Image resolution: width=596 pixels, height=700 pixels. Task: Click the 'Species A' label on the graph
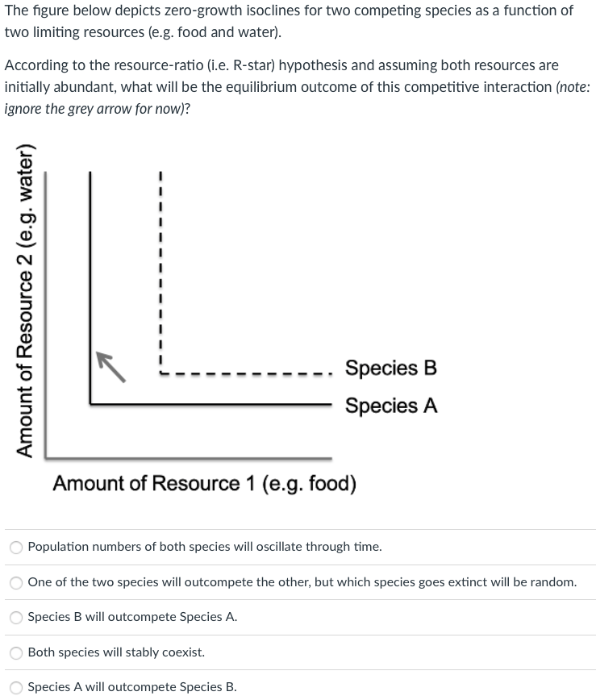point(391,406)
